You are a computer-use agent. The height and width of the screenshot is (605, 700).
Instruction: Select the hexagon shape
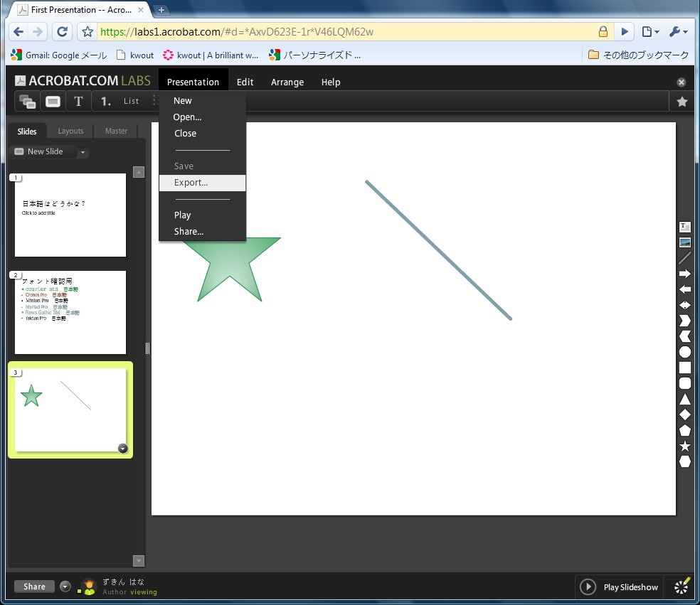pos(684,461)
